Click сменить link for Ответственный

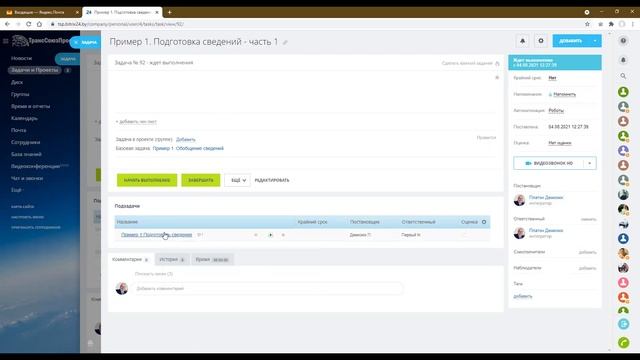[589, 220]
